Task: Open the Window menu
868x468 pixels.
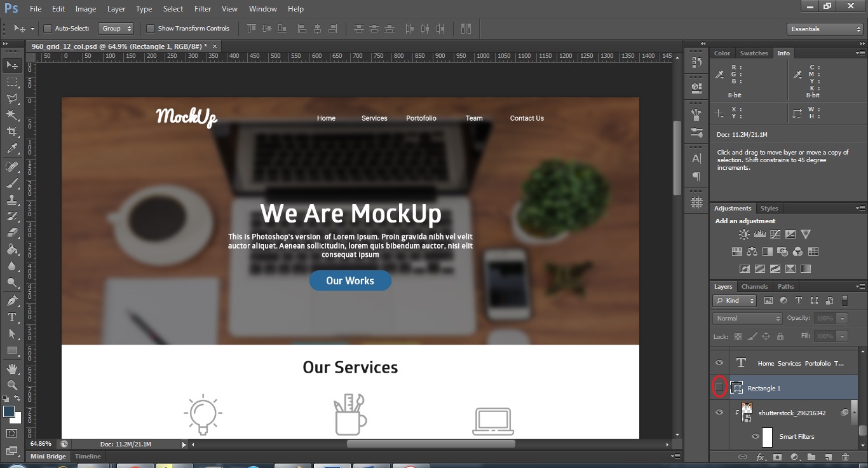Action: pyautogui.click(x=263, y=9)
